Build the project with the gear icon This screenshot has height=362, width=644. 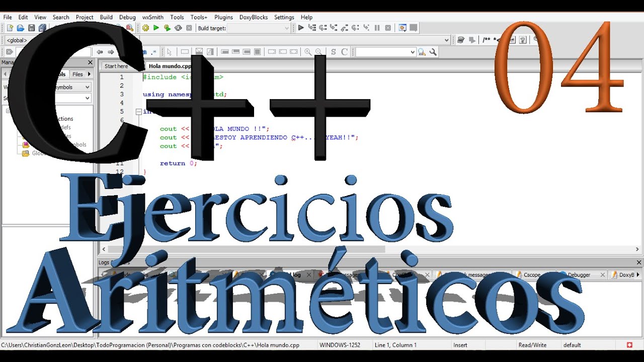145,28
